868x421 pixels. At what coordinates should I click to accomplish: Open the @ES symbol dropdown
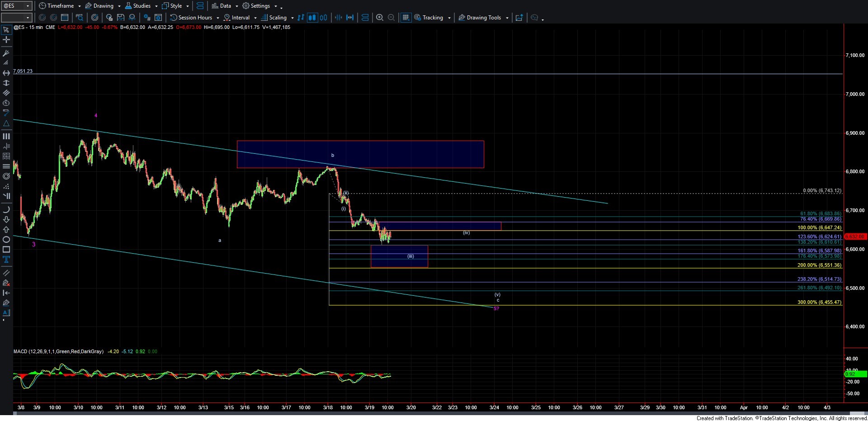(x=28, y=6)
